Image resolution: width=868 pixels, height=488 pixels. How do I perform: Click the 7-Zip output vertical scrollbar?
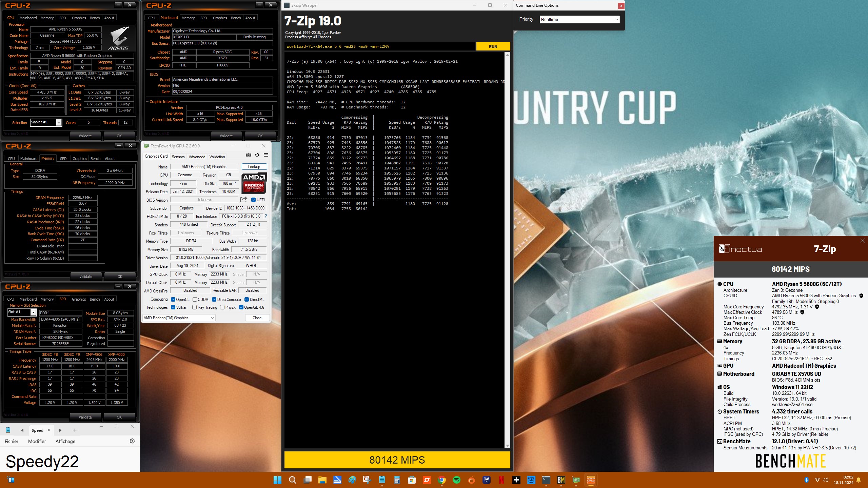pyautogui.click(x=508, y=250)
